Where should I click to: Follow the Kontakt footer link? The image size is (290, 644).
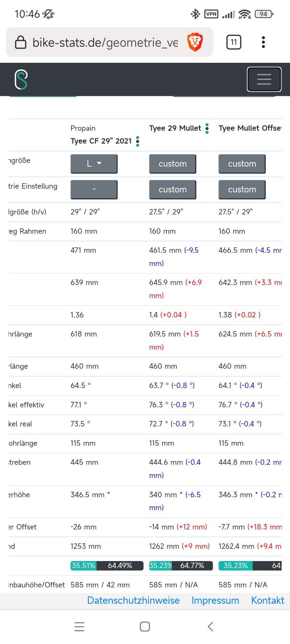pos(267,601)
